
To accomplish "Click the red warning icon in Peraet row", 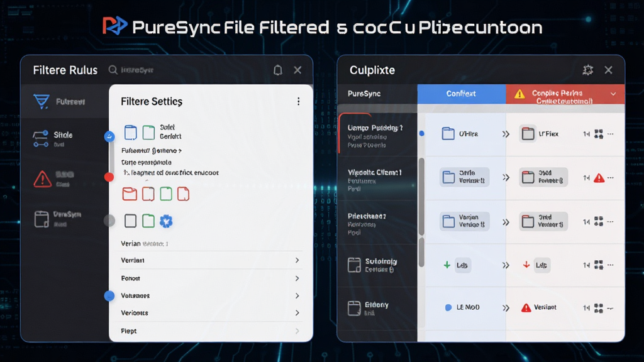I will [x=599, y=178].
